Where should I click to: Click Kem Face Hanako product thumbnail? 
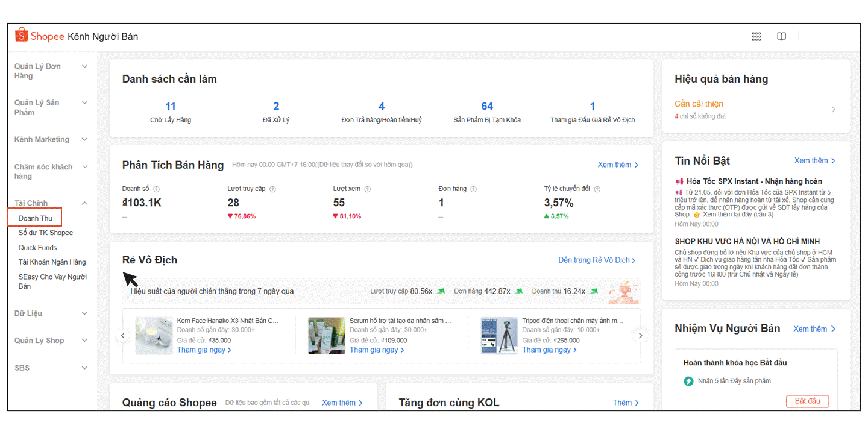click(x=154, y=336)
